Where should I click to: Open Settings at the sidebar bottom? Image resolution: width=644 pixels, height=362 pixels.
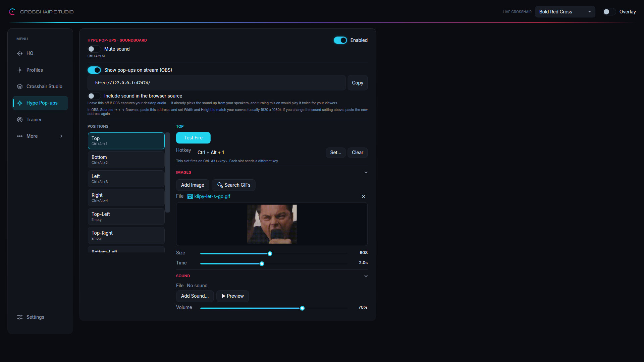[x=40, y=317]
